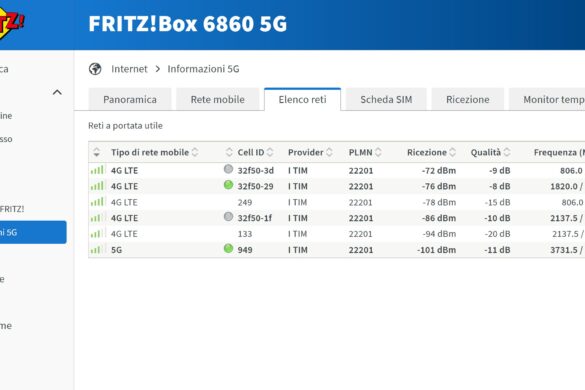Click the -76 dBm reception value

tap(439, 186)
